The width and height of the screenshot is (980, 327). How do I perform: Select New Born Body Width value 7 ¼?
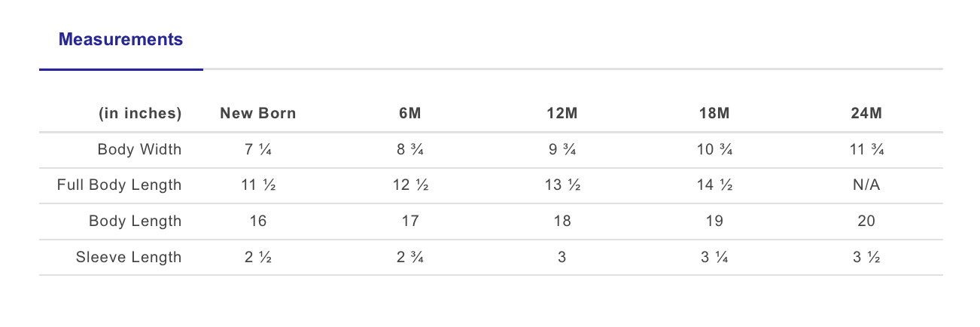tap(257, 149)
